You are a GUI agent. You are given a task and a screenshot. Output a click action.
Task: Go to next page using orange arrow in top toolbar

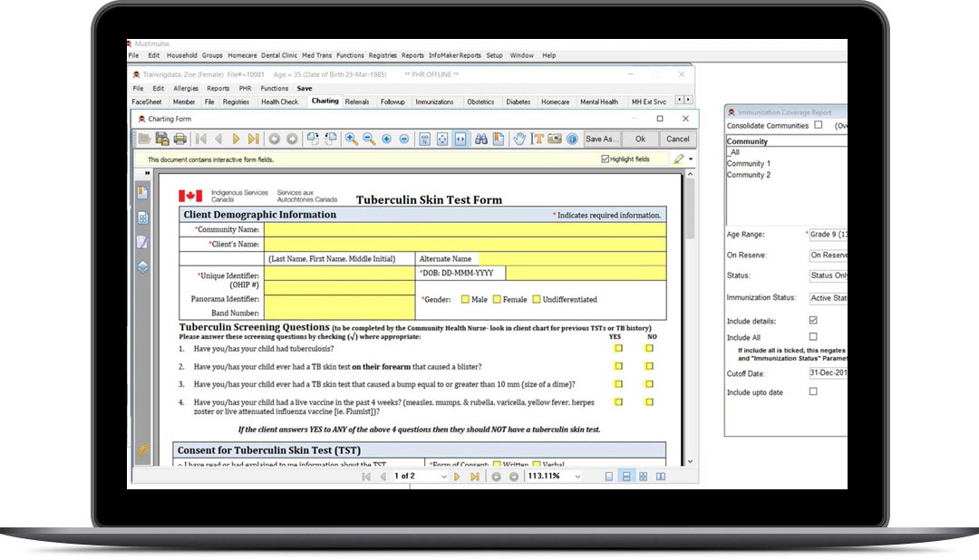[x=236, y=139]
